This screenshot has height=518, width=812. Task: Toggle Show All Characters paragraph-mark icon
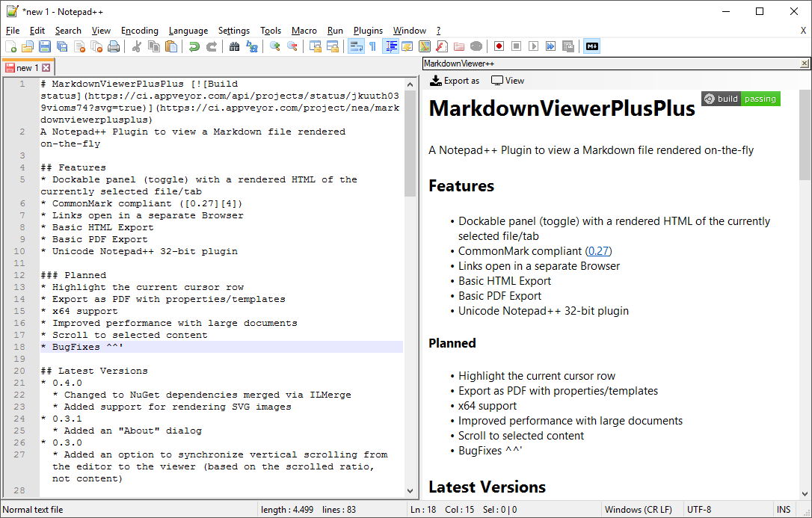372,46
